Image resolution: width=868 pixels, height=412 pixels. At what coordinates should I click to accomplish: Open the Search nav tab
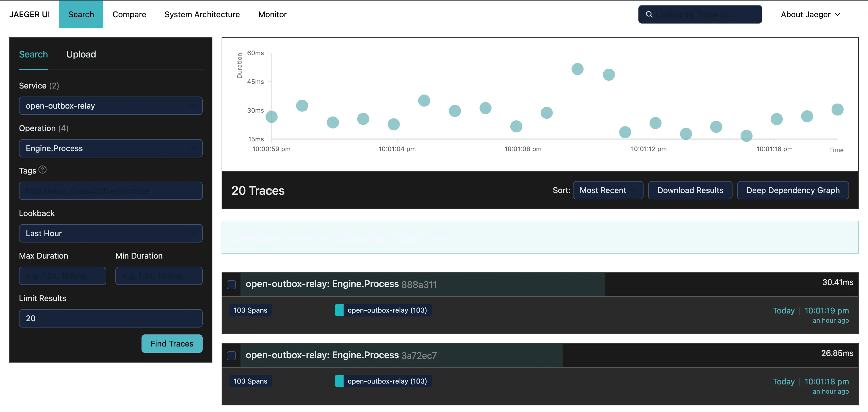point(81,14)
